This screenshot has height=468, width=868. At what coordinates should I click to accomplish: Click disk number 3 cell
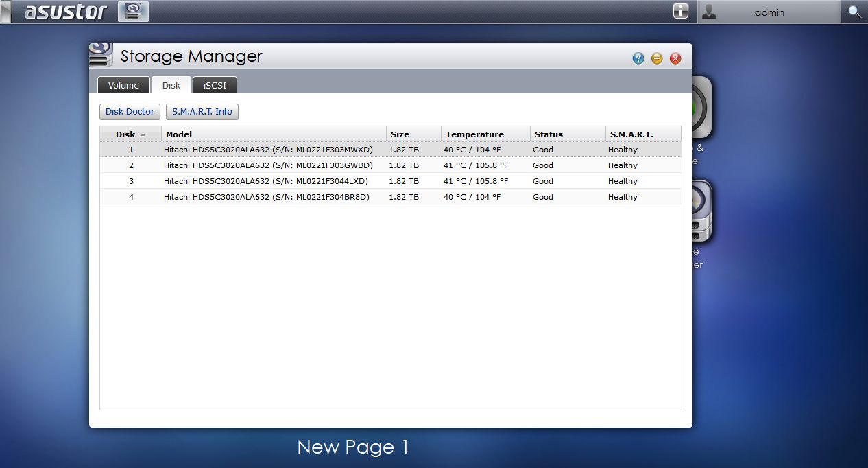(x=131, y=181)
